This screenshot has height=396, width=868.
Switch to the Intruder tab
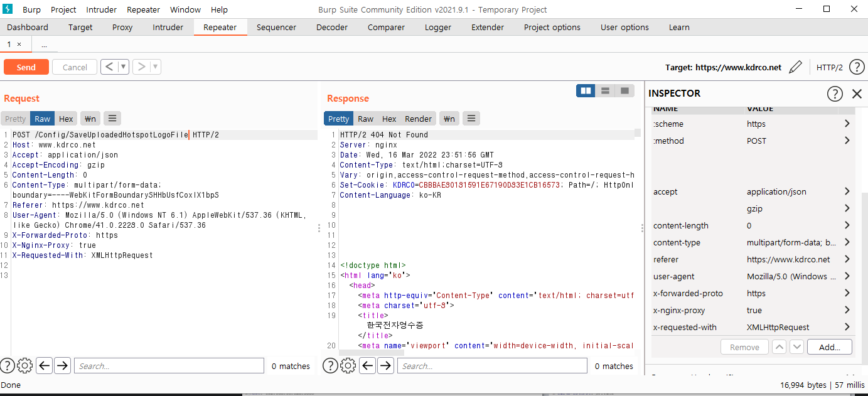[x=168, y=27]
